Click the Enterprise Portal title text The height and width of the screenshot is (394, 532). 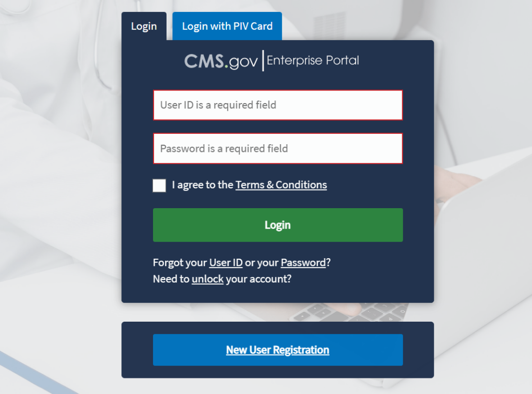[313, 60]
